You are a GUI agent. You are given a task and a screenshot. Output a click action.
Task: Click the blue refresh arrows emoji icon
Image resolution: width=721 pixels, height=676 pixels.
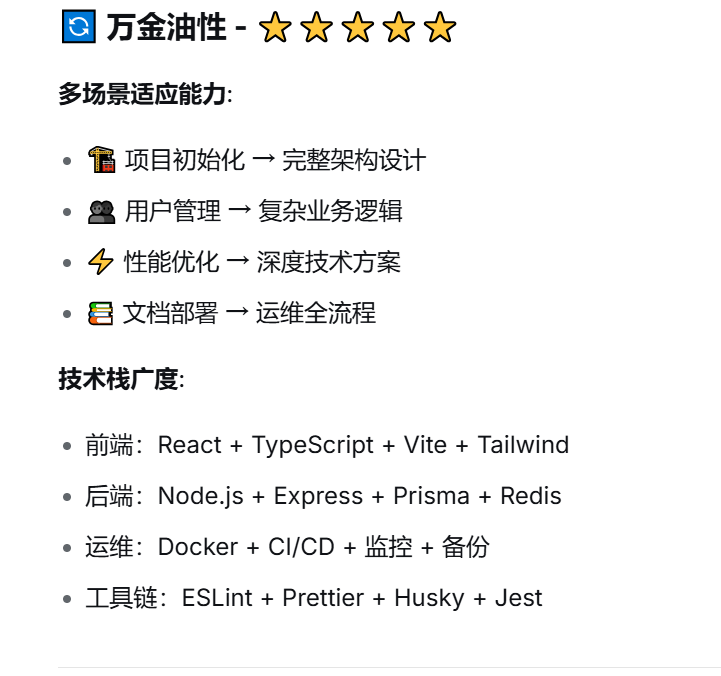77,27
